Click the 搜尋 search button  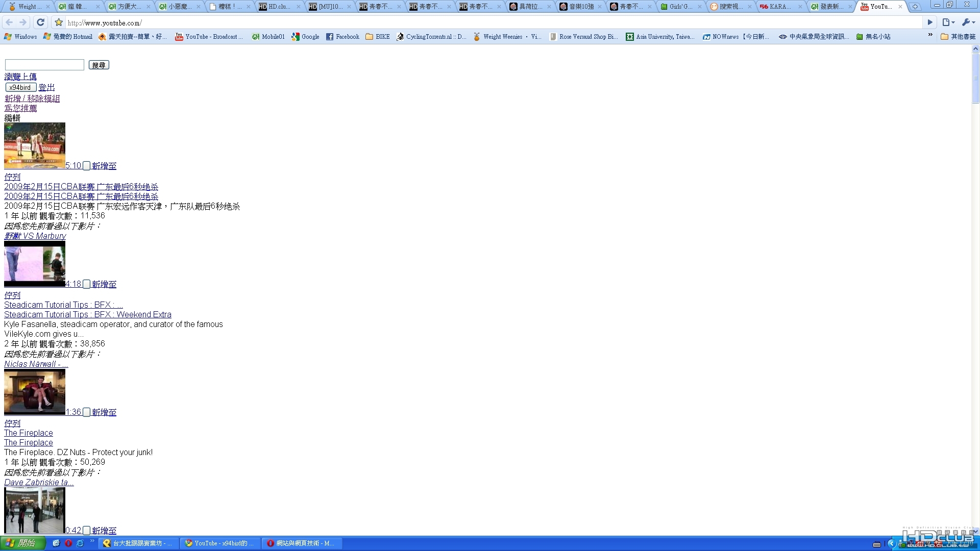[x=99, y=65]
